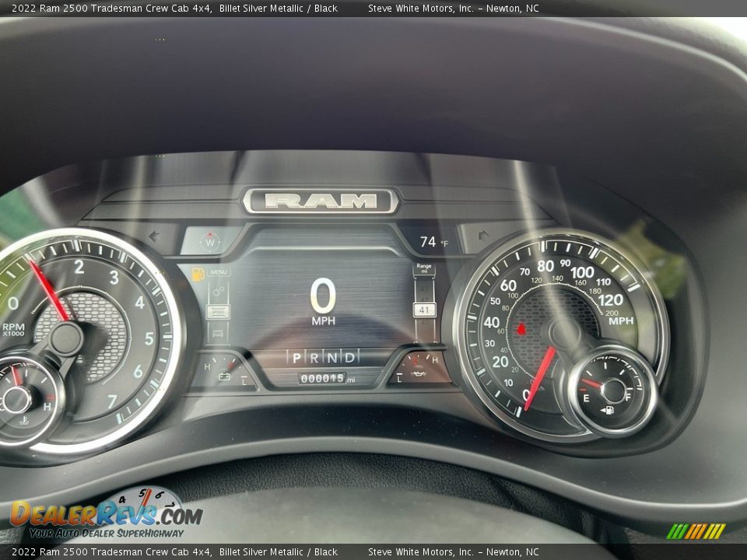Click the top caption 2022 Ram 2500 Tradesman
The image size is (747, 560).
[112, 8]
